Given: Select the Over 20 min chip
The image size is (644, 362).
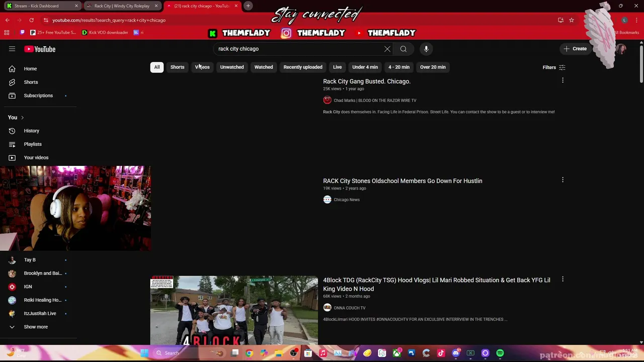Looking at the screenshot, I should [x=433, y=67].
